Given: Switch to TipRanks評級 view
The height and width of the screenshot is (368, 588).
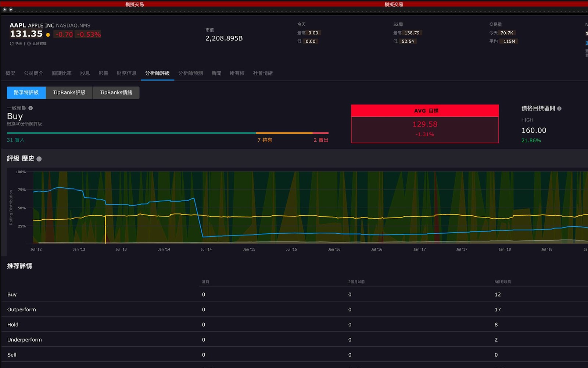Looking at the screenshot, I should pos(69,93).
